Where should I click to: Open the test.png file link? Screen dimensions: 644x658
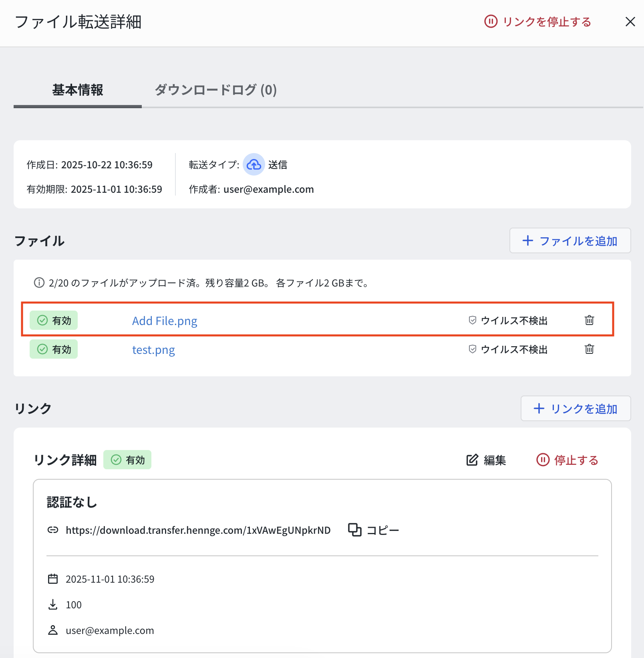(x=153, y=349)
